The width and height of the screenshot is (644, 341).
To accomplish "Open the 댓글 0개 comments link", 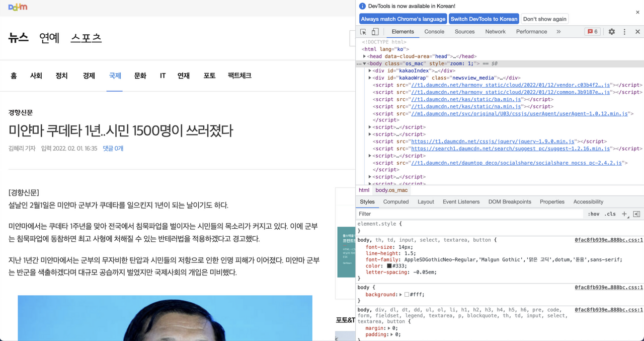I will pyautogui.click(x=113, y=149).
